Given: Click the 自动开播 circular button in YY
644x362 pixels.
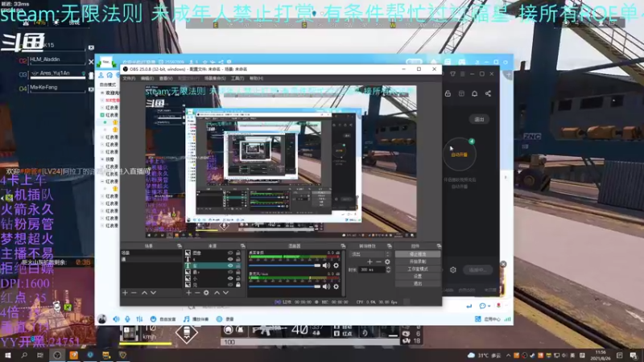Looking at the screenshot, I should (x=460, y=154).
